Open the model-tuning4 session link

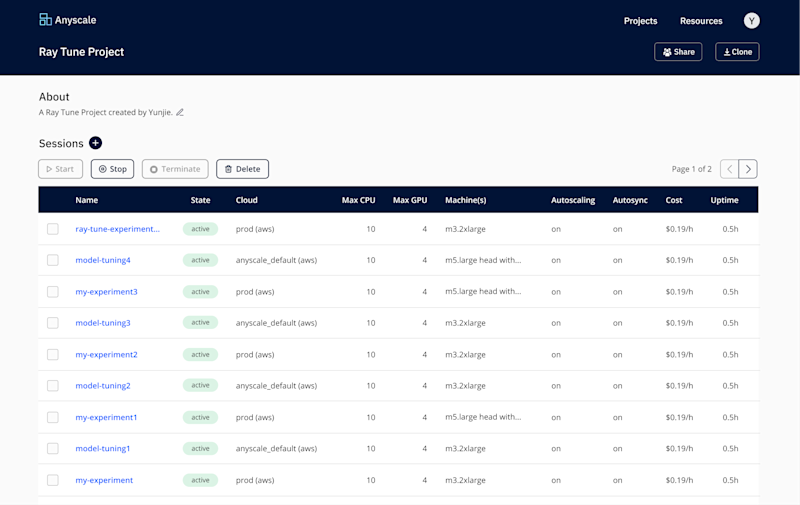103,260
